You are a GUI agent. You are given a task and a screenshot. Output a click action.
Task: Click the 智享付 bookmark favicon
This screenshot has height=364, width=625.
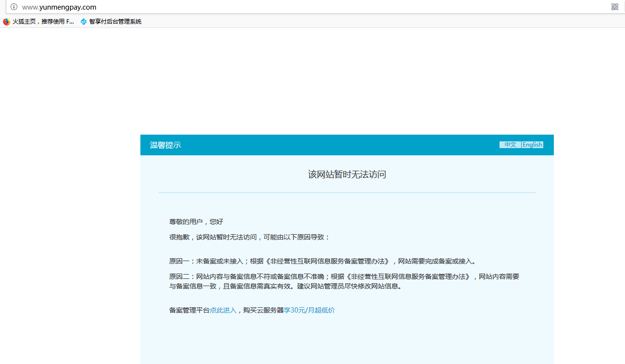click(x=84, y=22)
